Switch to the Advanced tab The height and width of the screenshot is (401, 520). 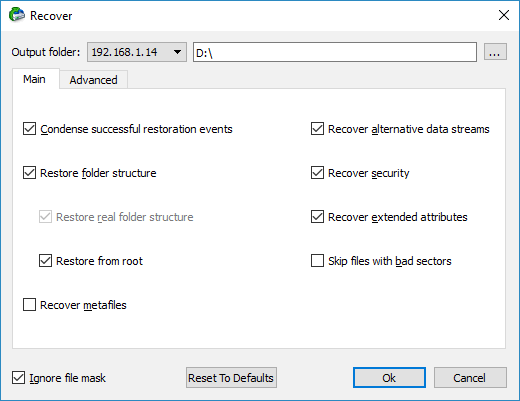coord(93,80)
